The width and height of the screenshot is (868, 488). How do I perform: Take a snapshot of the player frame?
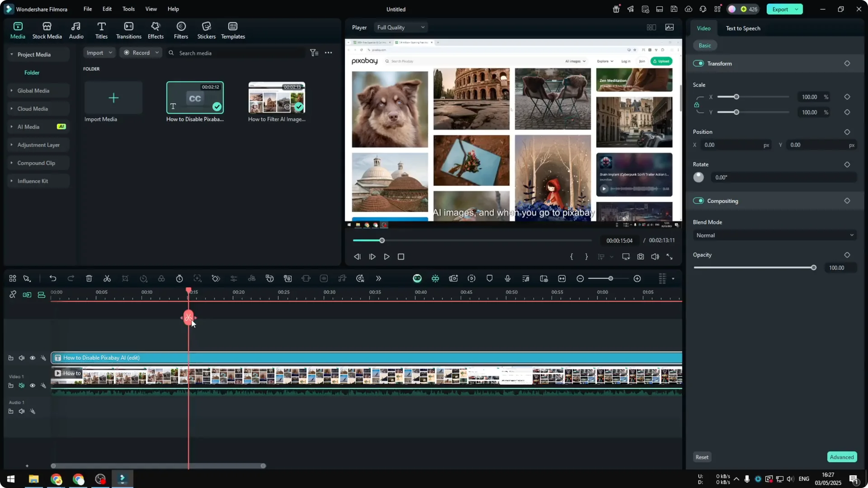coord(640,257)
